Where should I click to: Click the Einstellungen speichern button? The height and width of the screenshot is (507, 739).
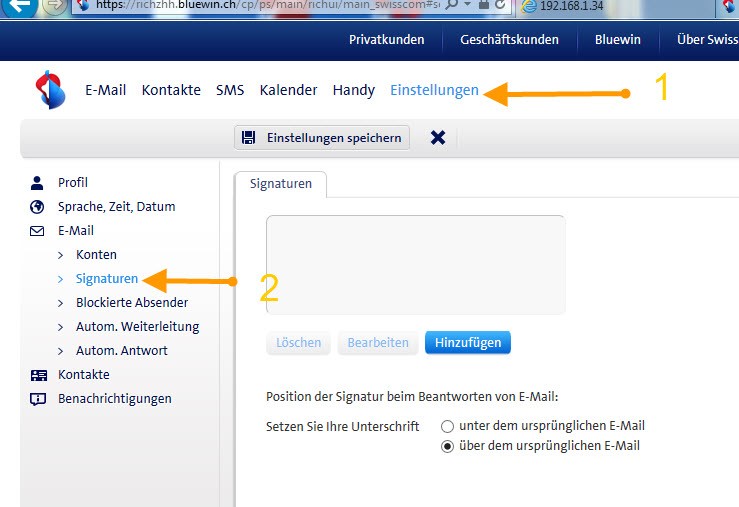[322, 138]
